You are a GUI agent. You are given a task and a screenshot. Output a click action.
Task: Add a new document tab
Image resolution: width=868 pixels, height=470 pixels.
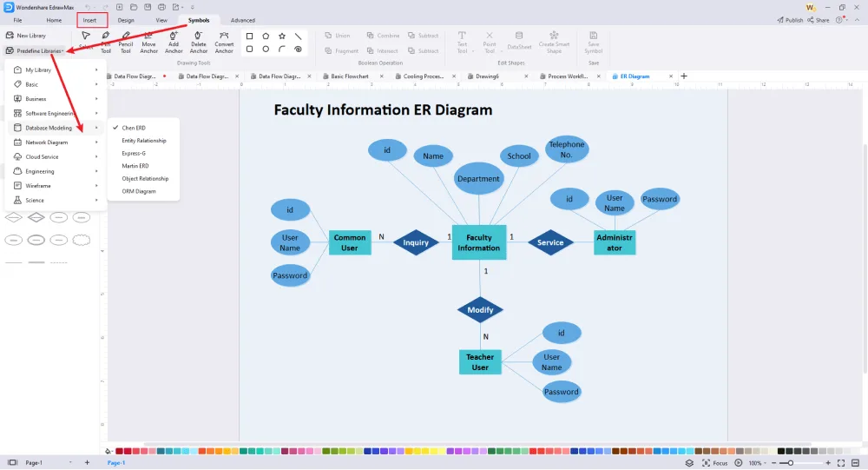point(684,76)
